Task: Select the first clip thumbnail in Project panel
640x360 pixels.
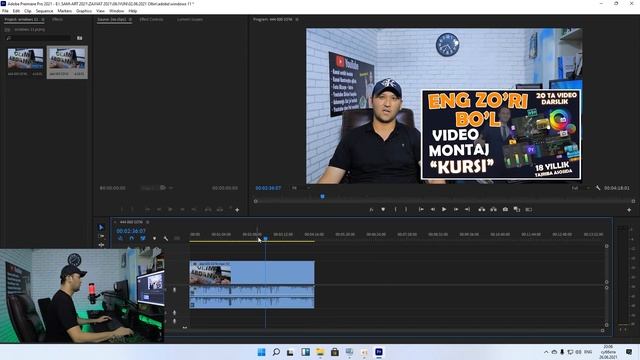Action: point(25,59)
